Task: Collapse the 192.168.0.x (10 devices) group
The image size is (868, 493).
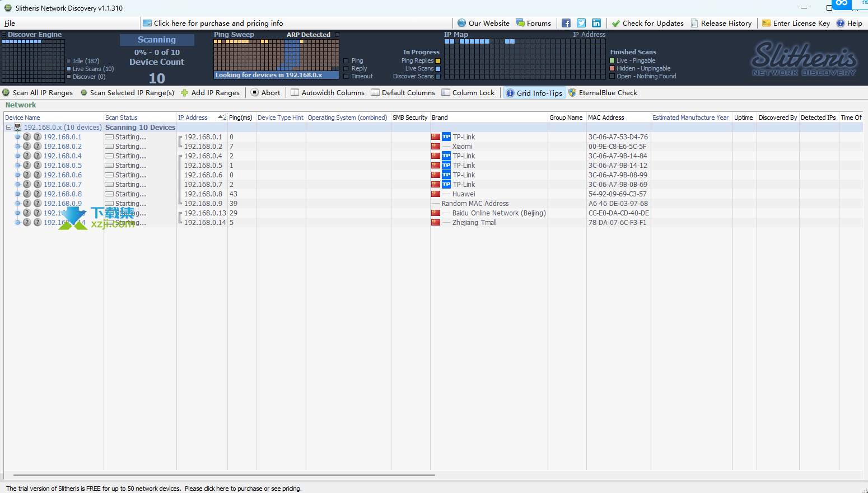Action: [9, 127]
